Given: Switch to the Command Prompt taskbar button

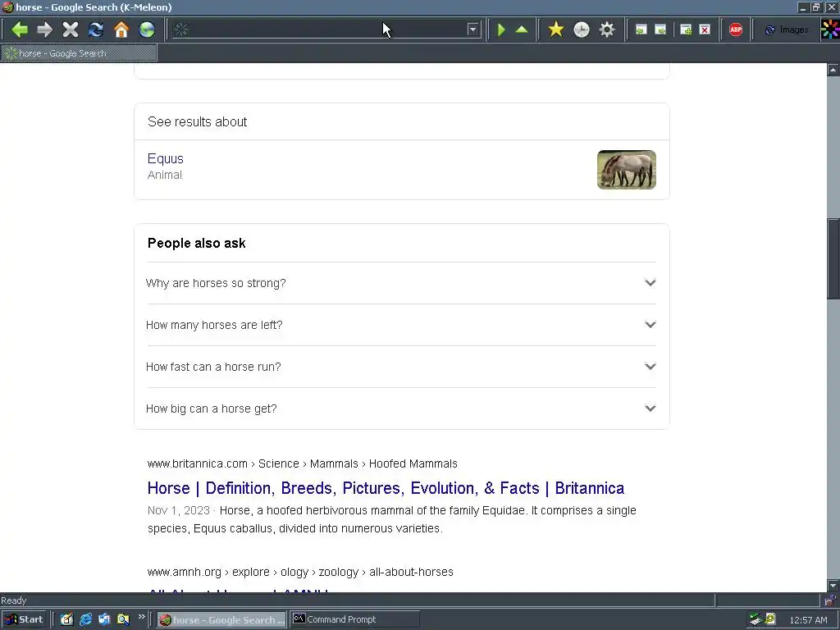Looking at the screenshot, I should click(354, 620).
